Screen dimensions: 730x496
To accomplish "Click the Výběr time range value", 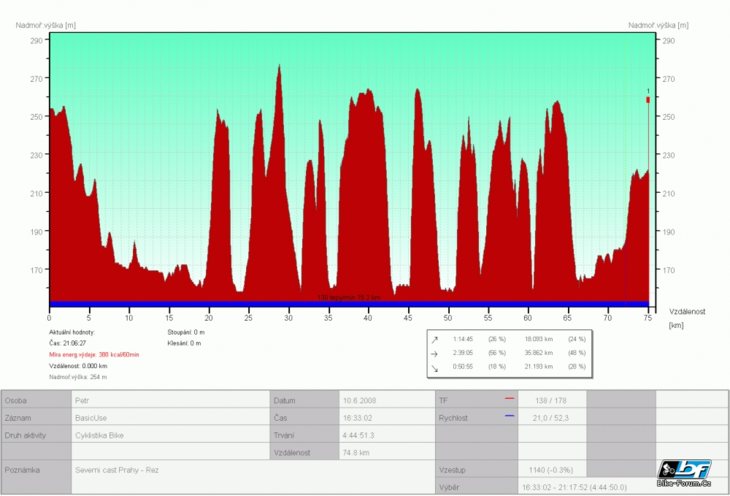I will (x=574, y=487).
